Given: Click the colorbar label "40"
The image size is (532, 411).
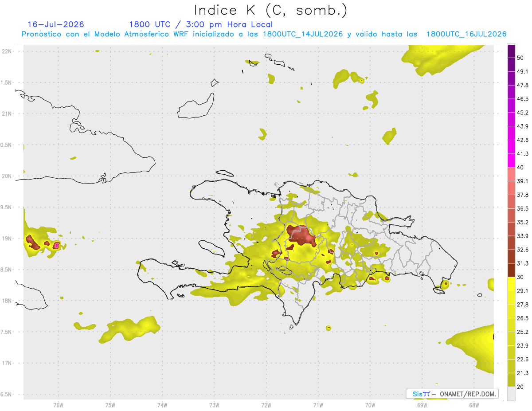Looking at the screenshot, I should coord(521,168).
